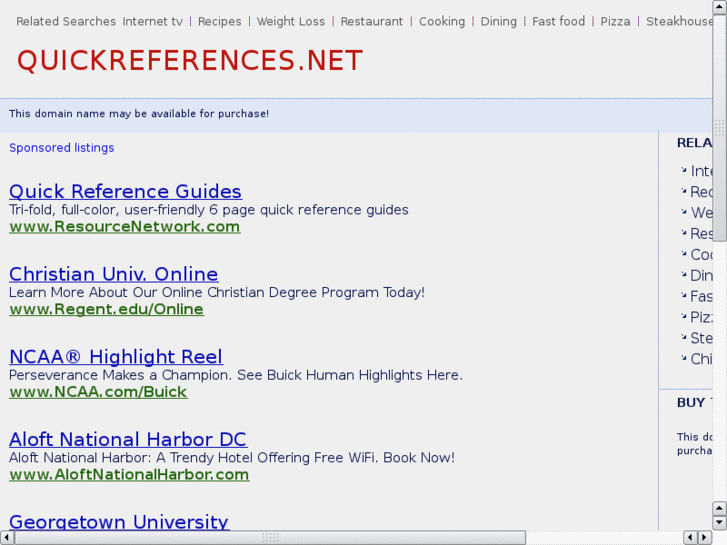Click the Sponsored listings label
The image size is (727, 545).
point(62,147)
